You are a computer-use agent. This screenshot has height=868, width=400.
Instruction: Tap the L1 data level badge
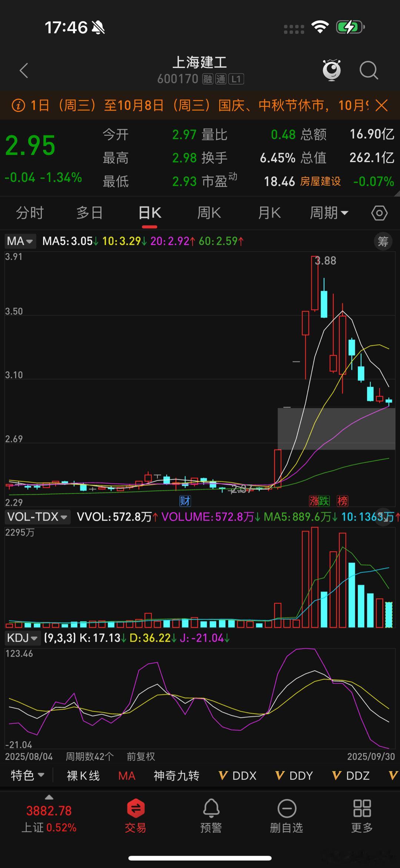(x=236, y=79)
